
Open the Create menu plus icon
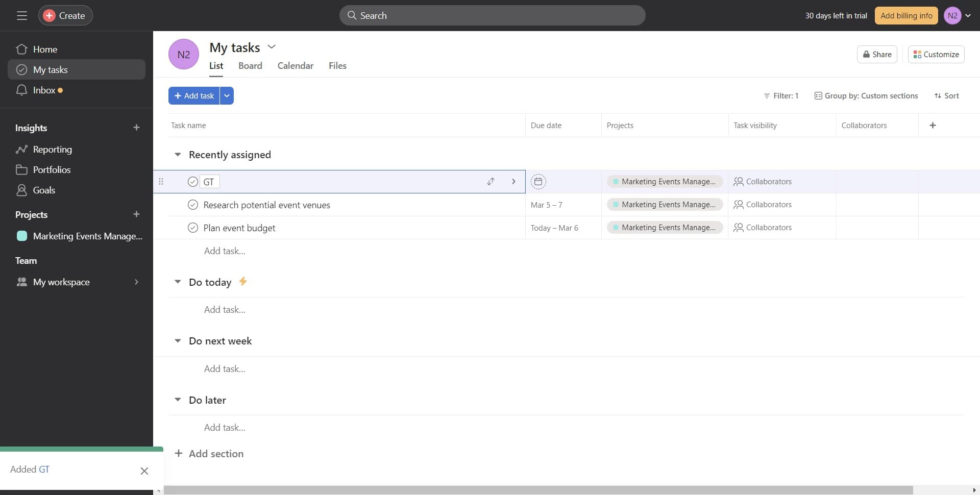click(x=48, y=15)
